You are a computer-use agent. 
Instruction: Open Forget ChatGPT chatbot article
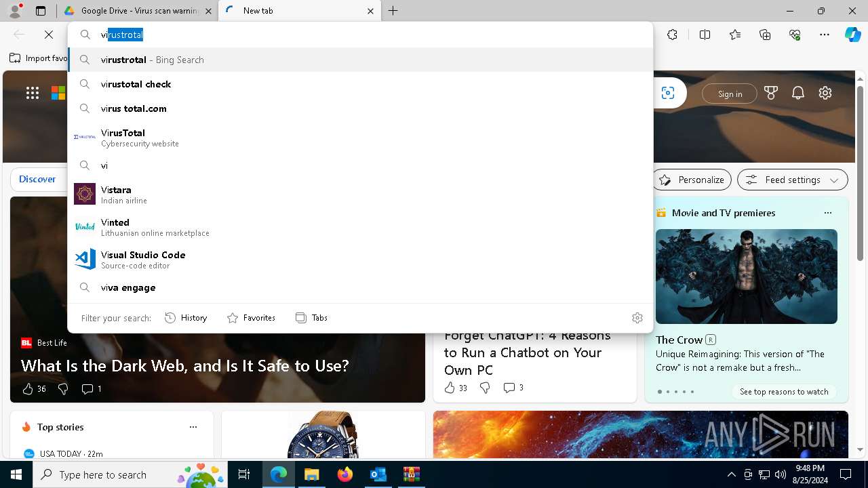527,352
